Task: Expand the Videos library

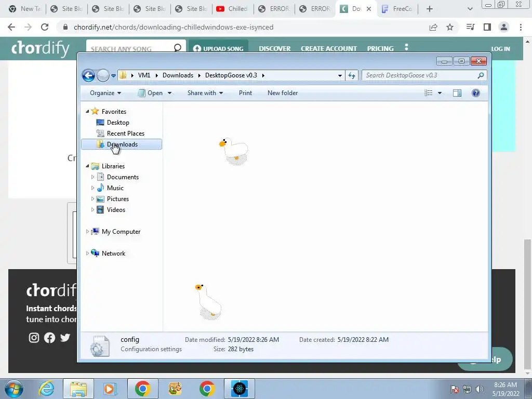Action: click(92, 210)
